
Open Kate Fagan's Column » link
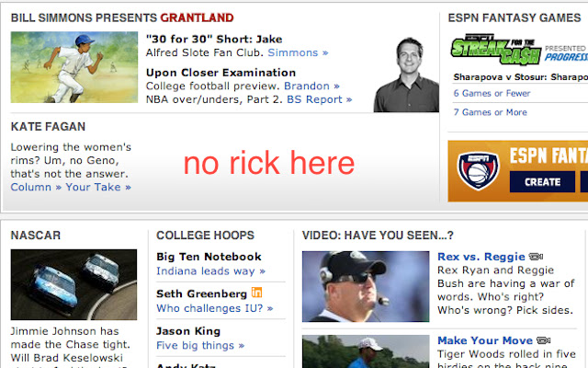pyautogui.click(x=36, y=187)
